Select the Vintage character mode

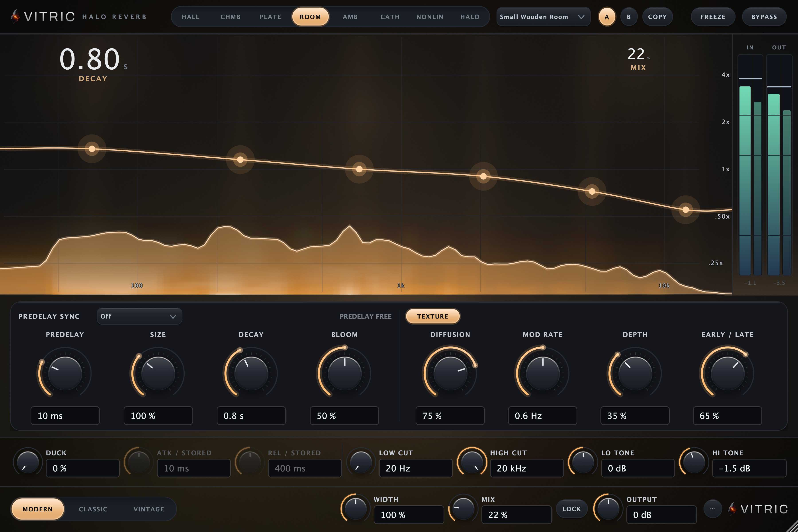(x=149, y=509)
